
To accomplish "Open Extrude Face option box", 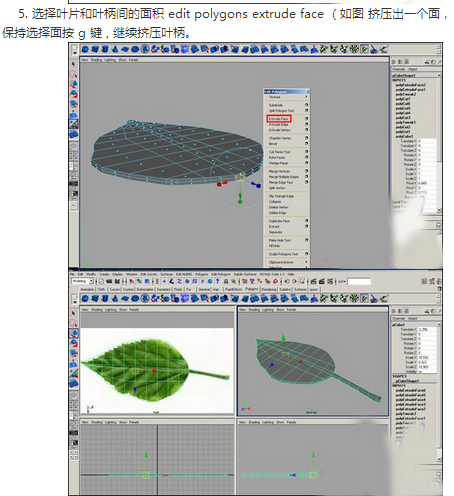I will tap(306, 118).
